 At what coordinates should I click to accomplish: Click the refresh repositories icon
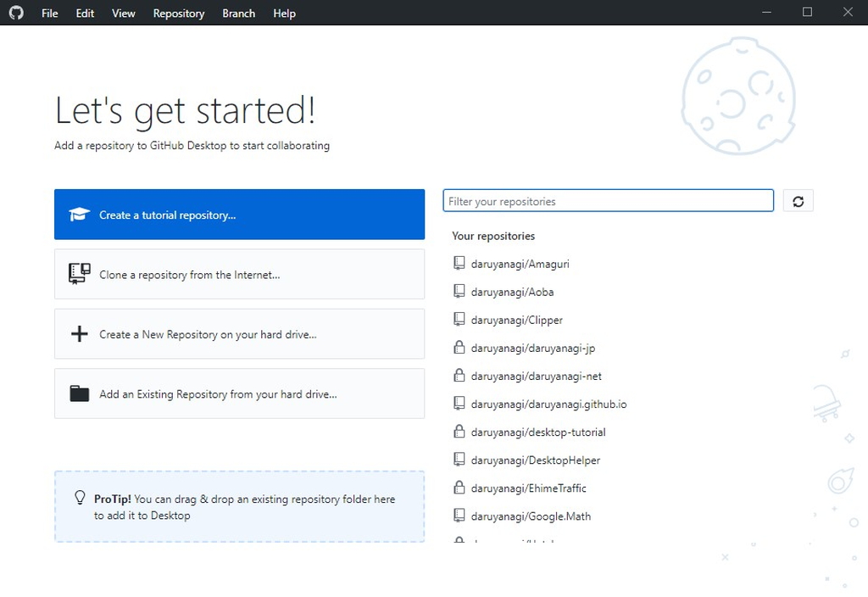tap(798, 200)
